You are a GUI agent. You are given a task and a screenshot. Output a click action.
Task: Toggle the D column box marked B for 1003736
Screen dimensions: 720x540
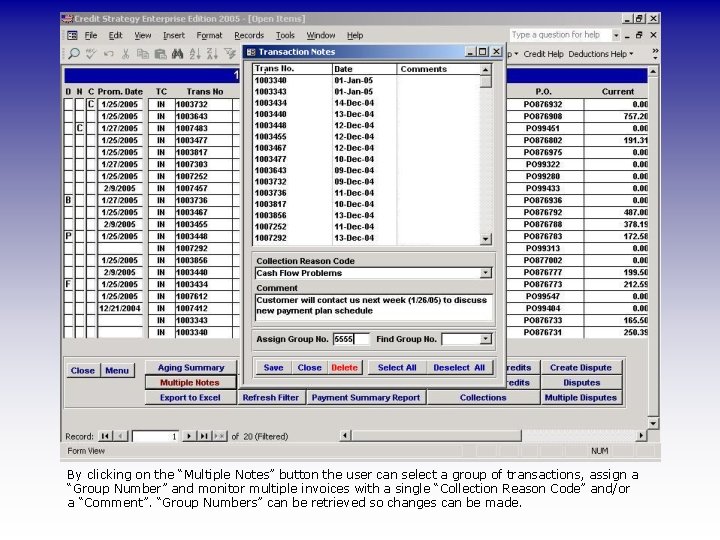(68, 200)
